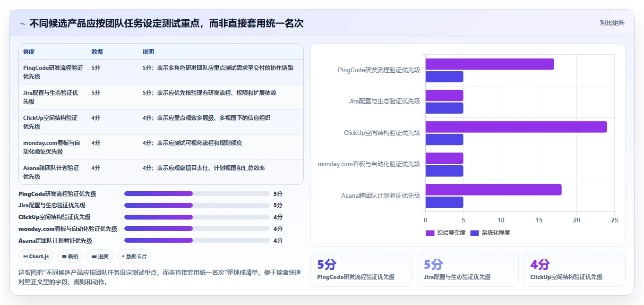The image size is (644, 305).
Task: Click the chart axis label monday.com看板与自动化验证优先级
Action: tap(369, 164)
